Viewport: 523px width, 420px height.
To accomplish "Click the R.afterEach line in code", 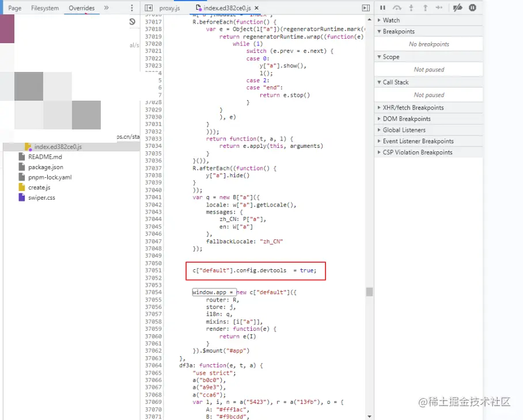I will point(234,168).
